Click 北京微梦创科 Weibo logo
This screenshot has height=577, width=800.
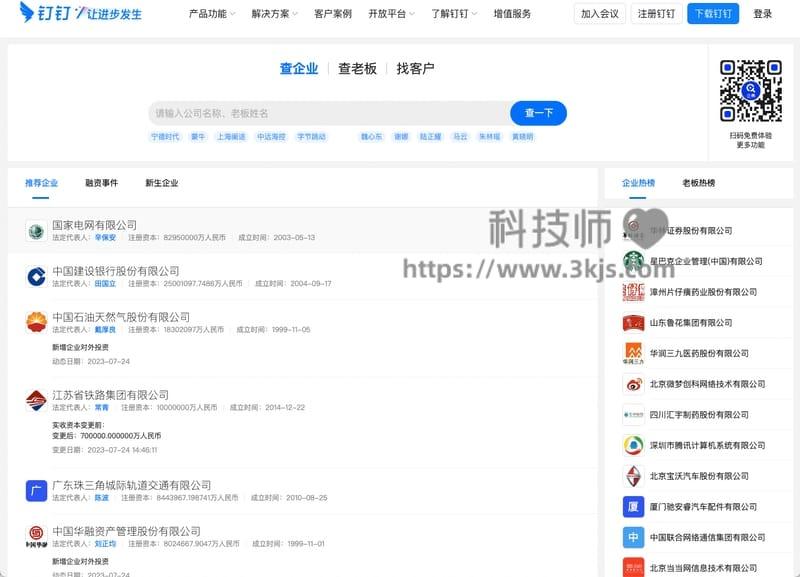pos(633,384)
